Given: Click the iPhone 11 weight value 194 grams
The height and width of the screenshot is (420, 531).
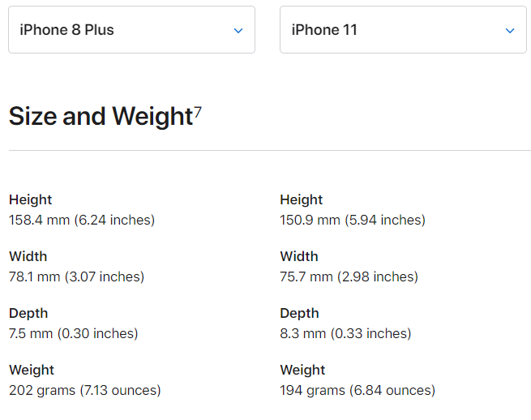Looking at the screenshot, I should click(x=358, y=391).
